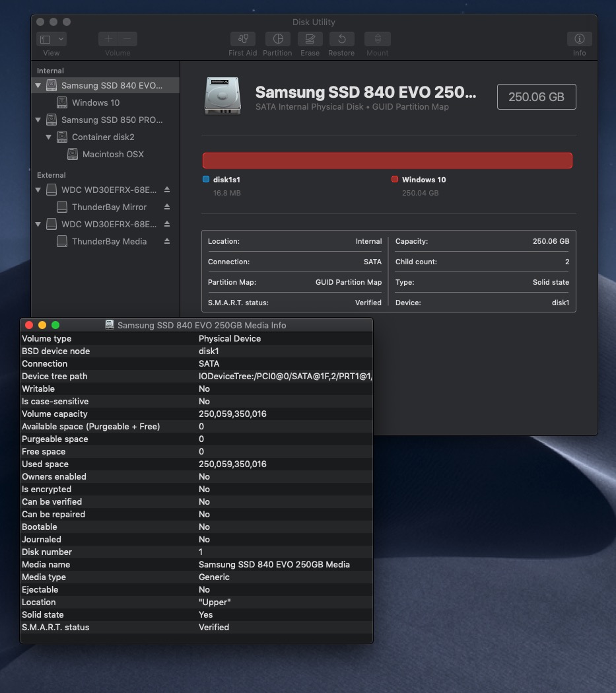Click the Media type Generic row

click(x=197, y=577)
